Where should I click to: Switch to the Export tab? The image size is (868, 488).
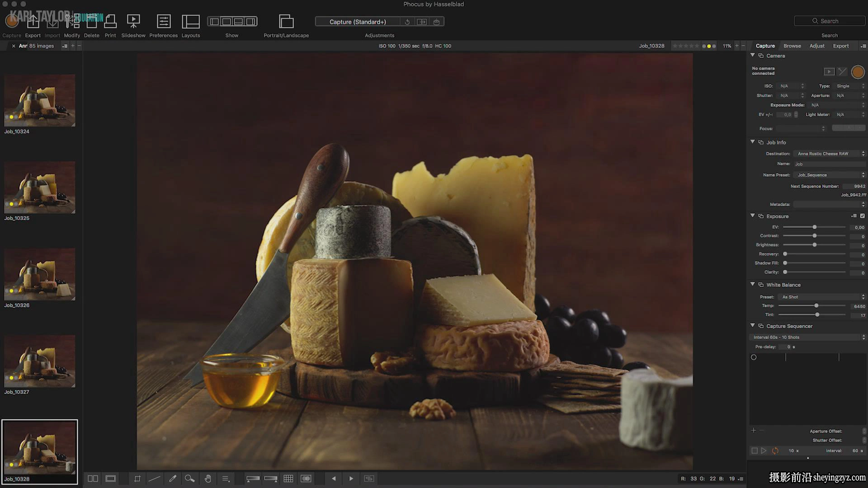tap(841, 46)
